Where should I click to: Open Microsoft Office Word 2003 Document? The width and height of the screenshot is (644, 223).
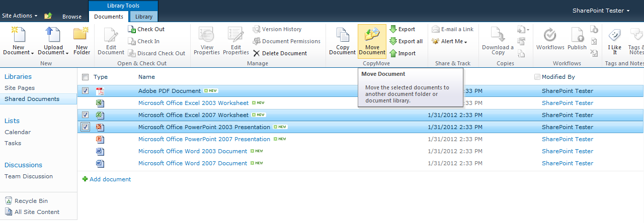coord(193,151)
